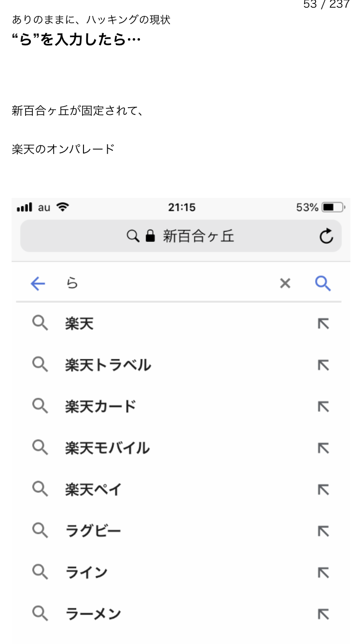The image size is (362, 644).
Task: Click the arrow icon beside 楽天カード
Action: pos(323,406)
